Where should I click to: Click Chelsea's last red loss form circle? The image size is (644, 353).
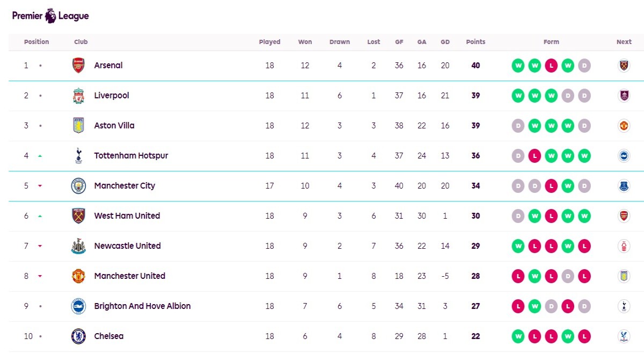pyautogui.click(x=584, y=336)
